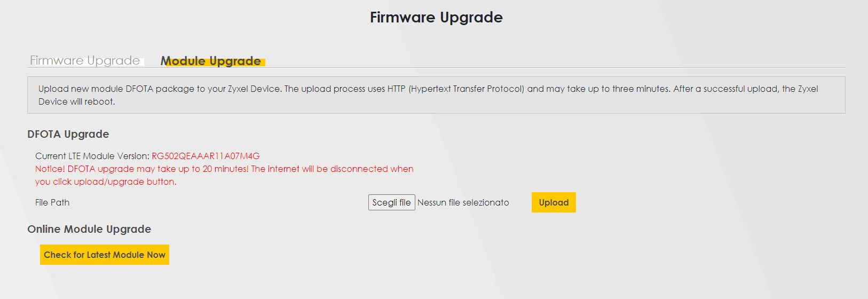Screen dimensions: 868x299
Task: Click the "Current LTE Module Version:" label
Action: 92,156
